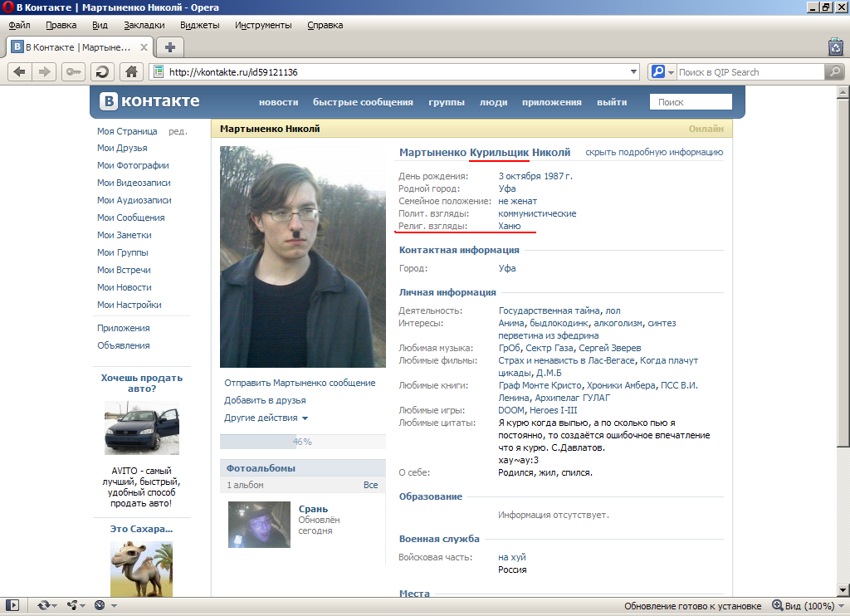Open the password wand key icon
850x616 pixels.
[73, 72]
